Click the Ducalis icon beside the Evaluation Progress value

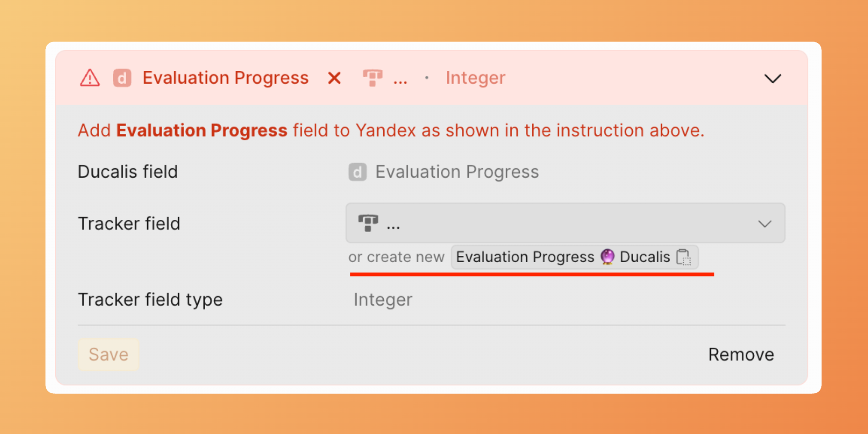pyautogui.click(x=357, y=172)
